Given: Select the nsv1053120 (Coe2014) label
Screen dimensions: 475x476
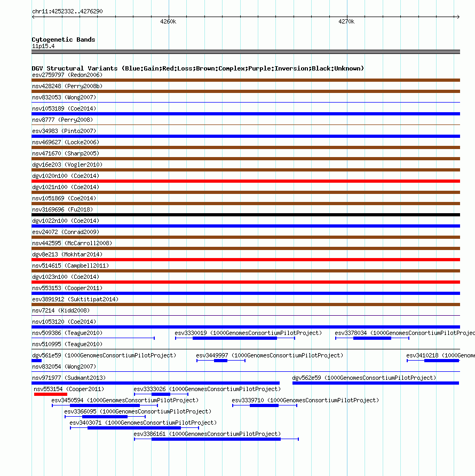Looking at the screenshot, I should [64, 322].
